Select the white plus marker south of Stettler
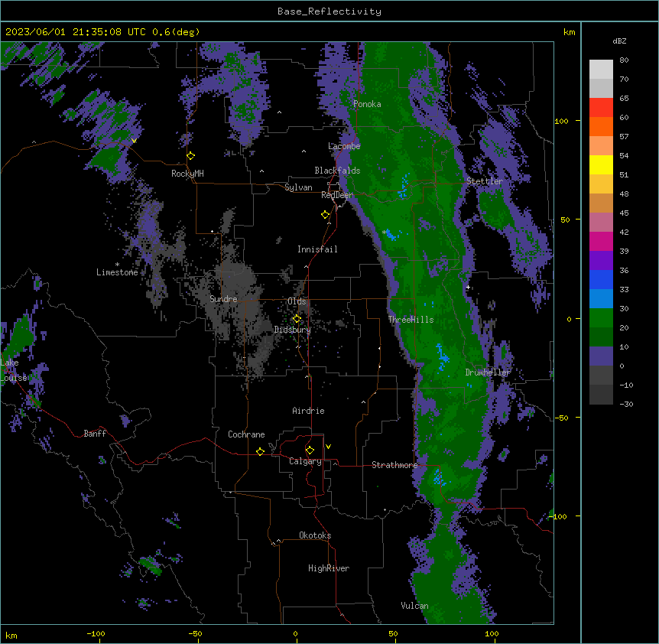Image resolution: width=659 pixels, height=644 pixels. click(x=468, y=287)
